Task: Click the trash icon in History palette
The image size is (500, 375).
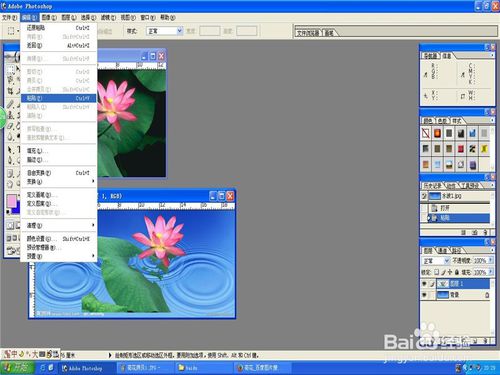Action: point(486,232)
